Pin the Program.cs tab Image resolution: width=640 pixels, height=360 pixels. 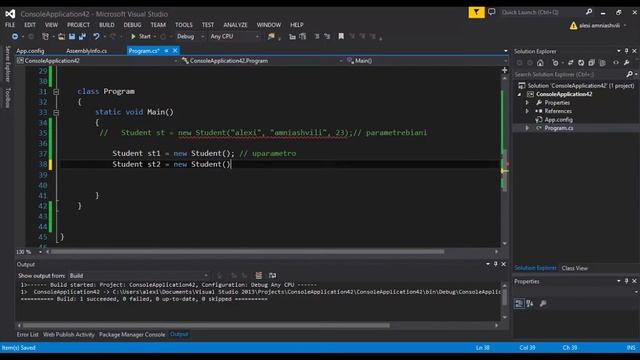(166, 51)
